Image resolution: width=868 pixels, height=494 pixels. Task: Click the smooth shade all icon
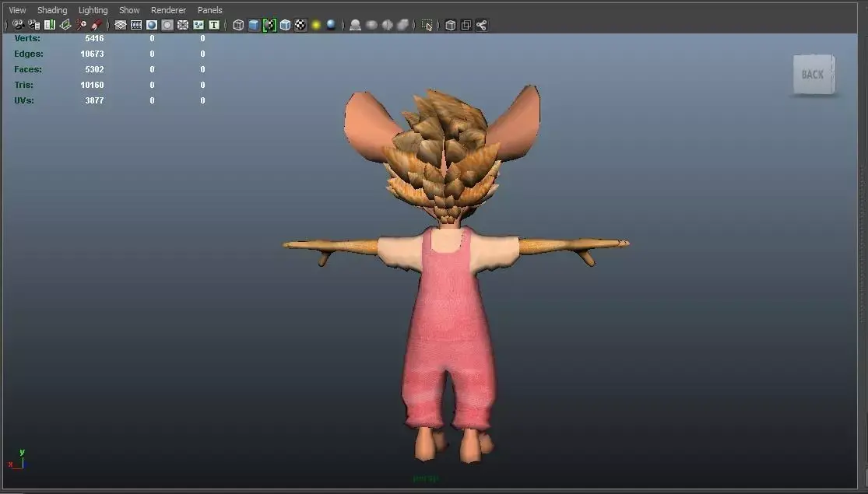(252, 25)
